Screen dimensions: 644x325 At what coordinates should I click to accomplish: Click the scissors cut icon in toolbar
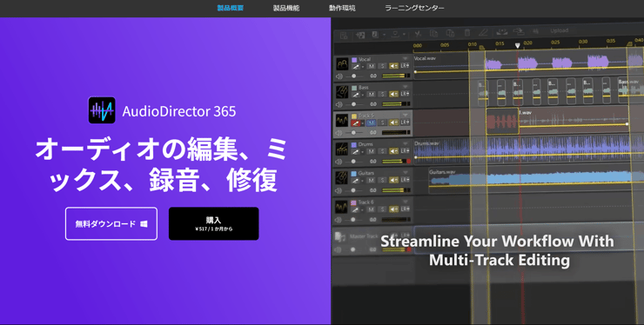point(418,34)
